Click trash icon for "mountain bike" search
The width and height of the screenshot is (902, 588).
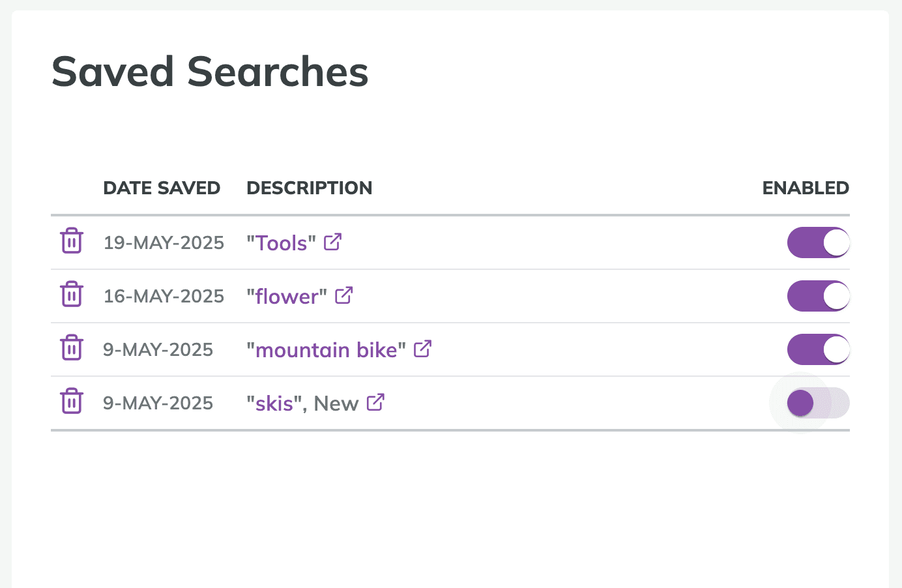pyautogui.click(x=72, y=348)
